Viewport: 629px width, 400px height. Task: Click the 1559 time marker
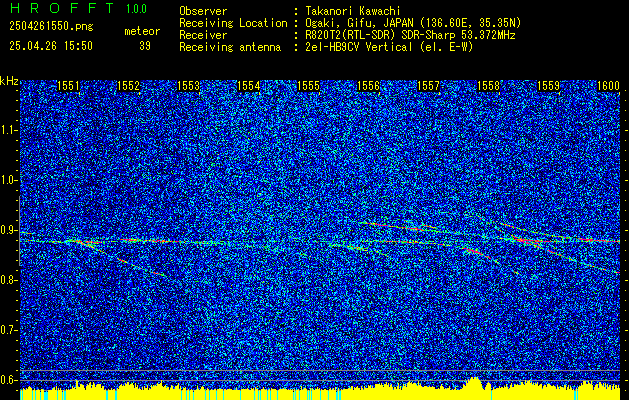click(548, 86)
